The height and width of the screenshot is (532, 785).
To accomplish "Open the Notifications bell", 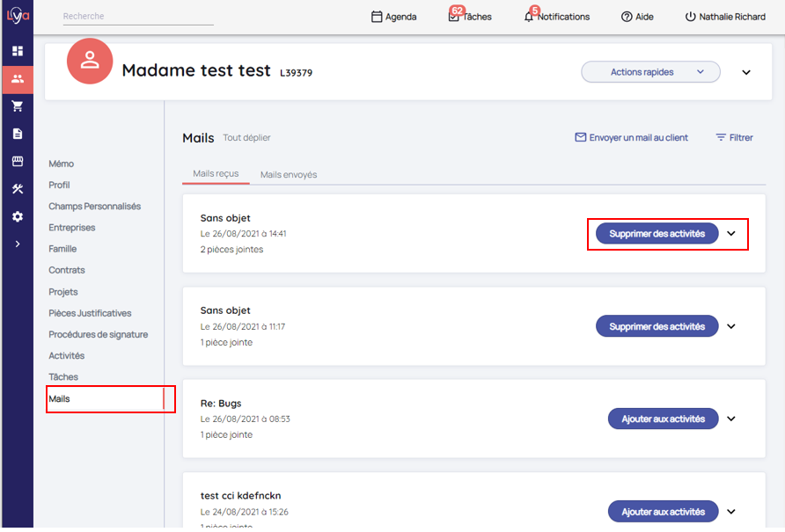I will click(556, 17).
